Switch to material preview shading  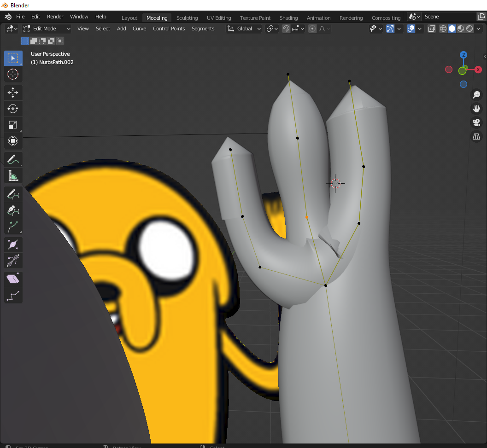point(461,29)
